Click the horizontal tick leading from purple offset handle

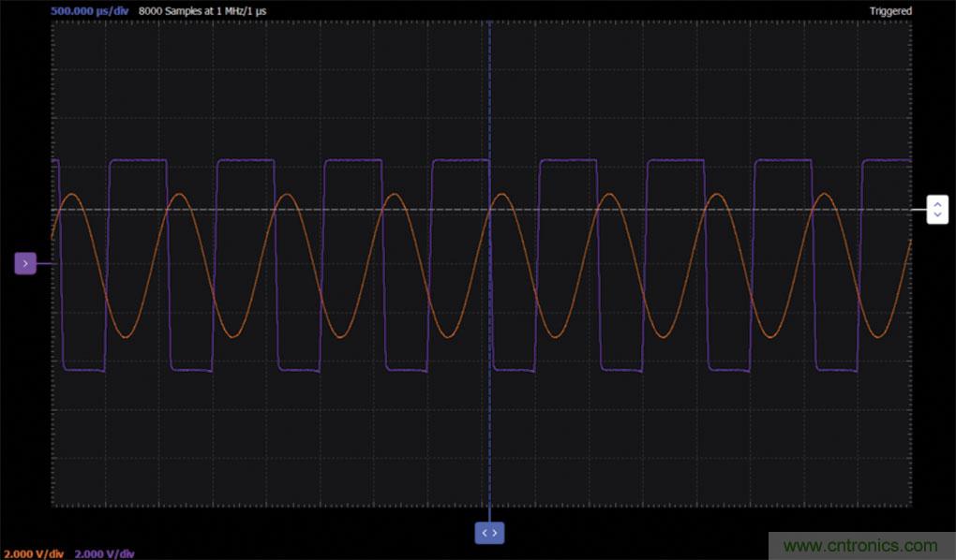click(44, 264)
